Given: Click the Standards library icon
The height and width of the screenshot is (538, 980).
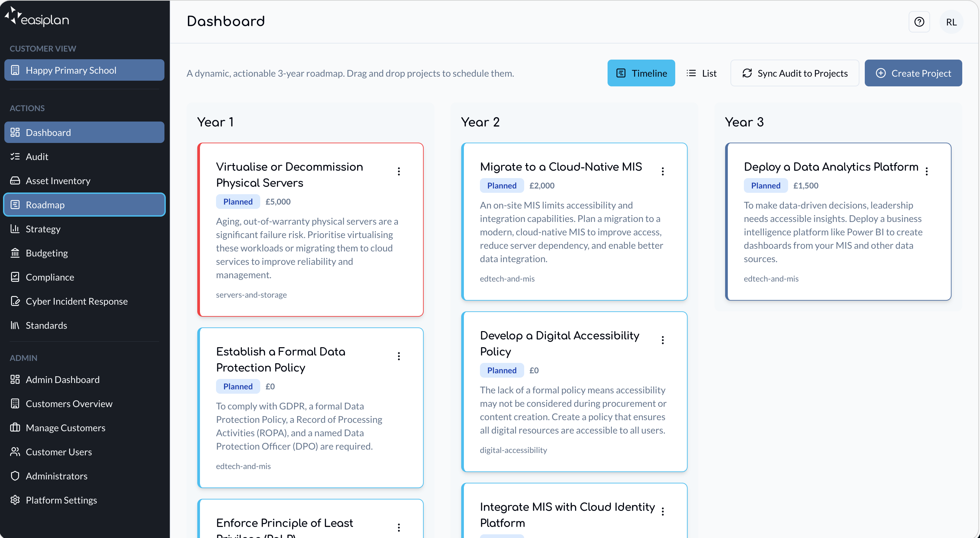Looking at the screenshot, I should click(15, 325).
